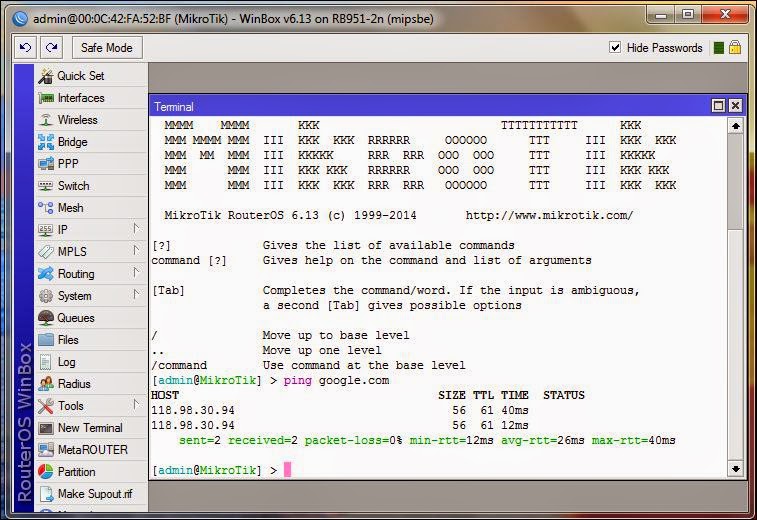Screen dimensions: 757x520
Task: Expand the Tools submenu arrow
Action: point(136,405)
